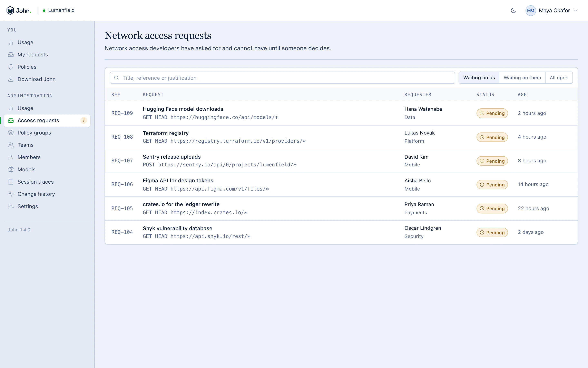Click the huggingface.co API URL text
This screenshot has width=588, height=368.
[224, 117]
